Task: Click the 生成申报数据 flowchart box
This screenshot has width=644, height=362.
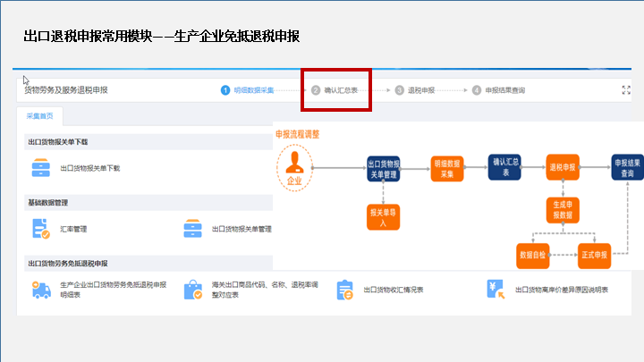Action: click(563, 210)
